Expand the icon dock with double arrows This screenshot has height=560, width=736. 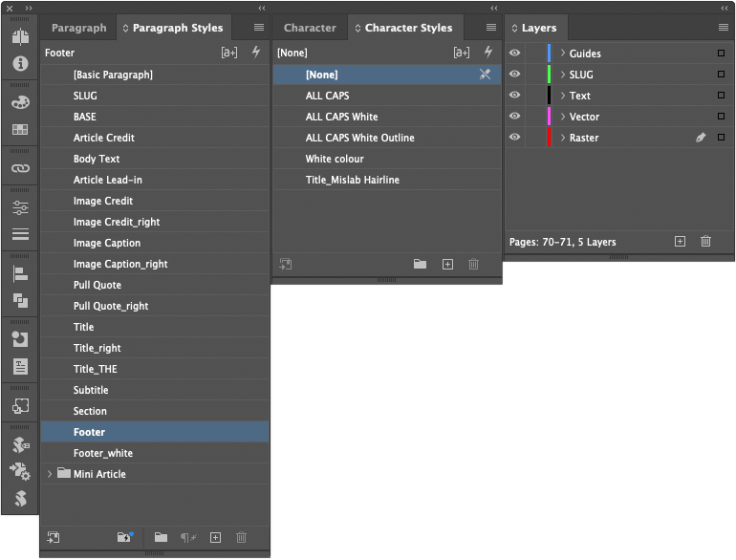pyautogui.click(x=29, y=8)
